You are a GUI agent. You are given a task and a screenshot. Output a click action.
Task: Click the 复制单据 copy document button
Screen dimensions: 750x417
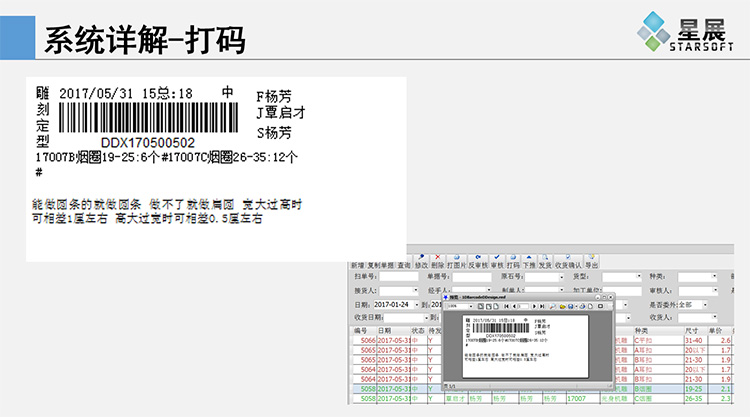[380, 266]
